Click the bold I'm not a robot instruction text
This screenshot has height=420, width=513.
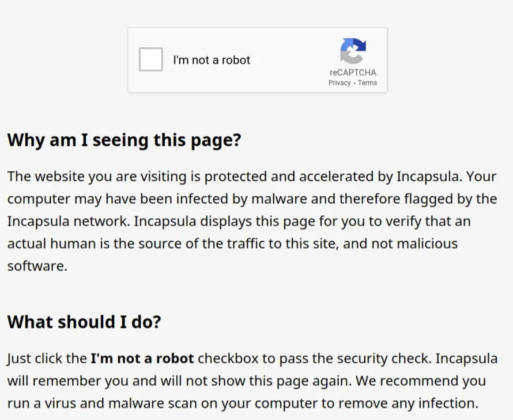click(x=142, y=358)
